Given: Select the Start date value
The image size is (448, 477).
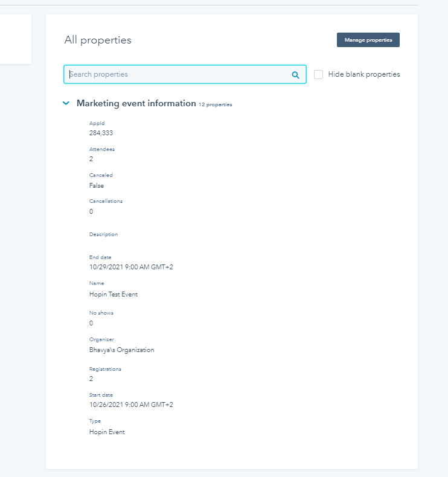Looking at the screenshot, I should tap(131, 405).
